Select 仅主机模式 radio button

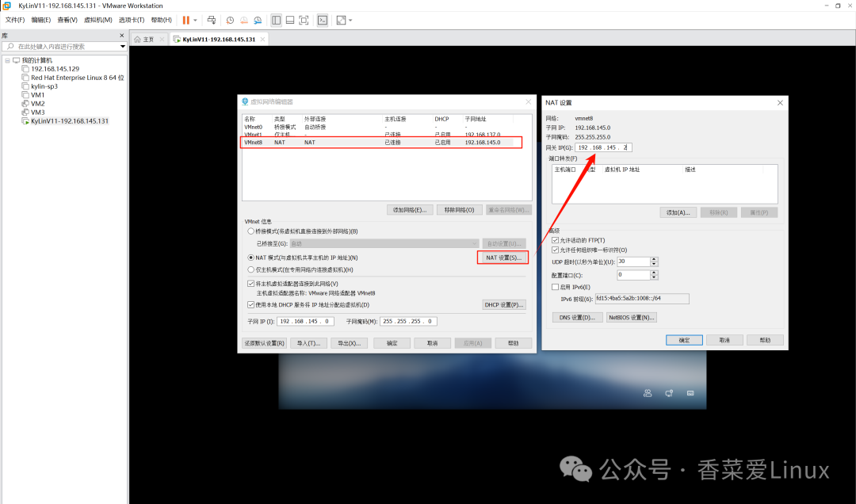[x=251, y=269]
